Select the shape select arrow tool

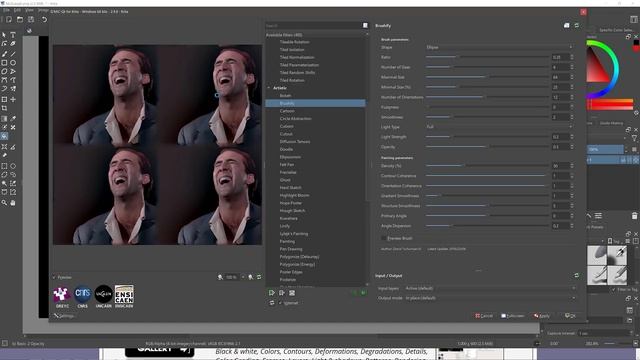pyautogui.click(x=4, y=35)
